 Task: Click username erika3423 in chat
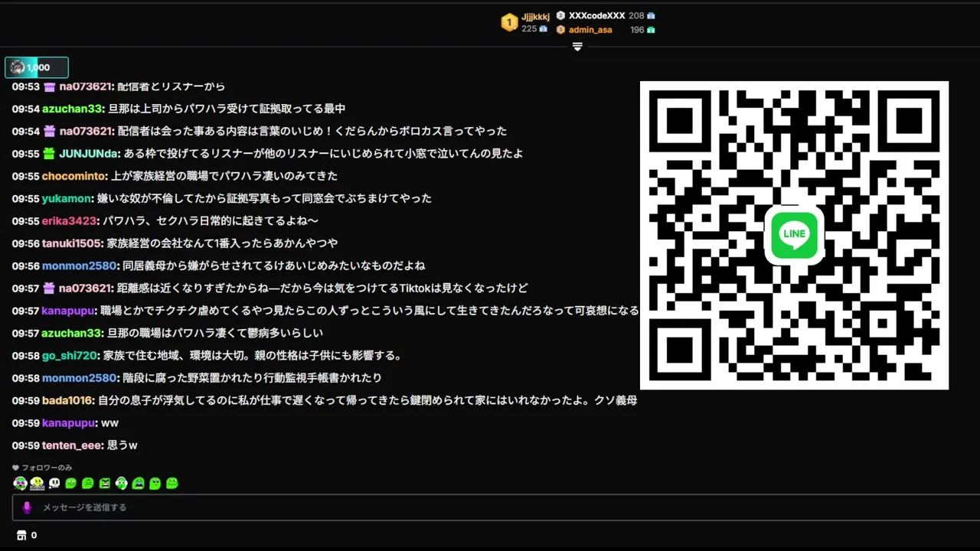[70, 220]
